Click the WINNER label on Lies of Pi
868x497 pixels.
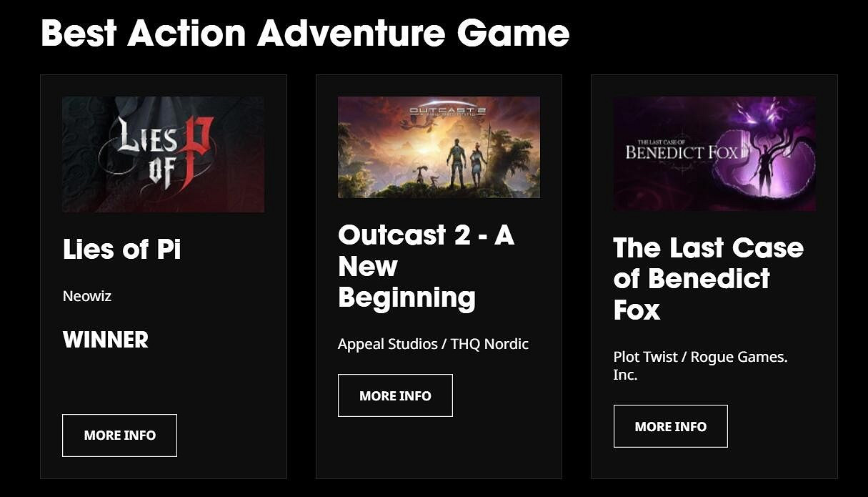point(106,340)
